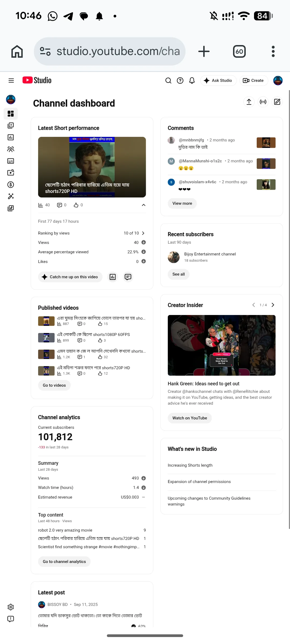Open tab switcher showing 60 tabs
Screen dimensions: 290x644
pos(239,51)
